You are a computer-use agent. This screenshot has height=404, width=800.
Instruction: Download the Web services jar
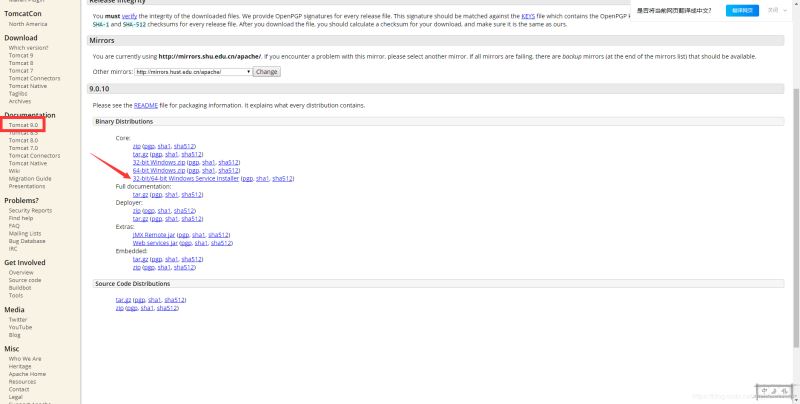(155, 242)
